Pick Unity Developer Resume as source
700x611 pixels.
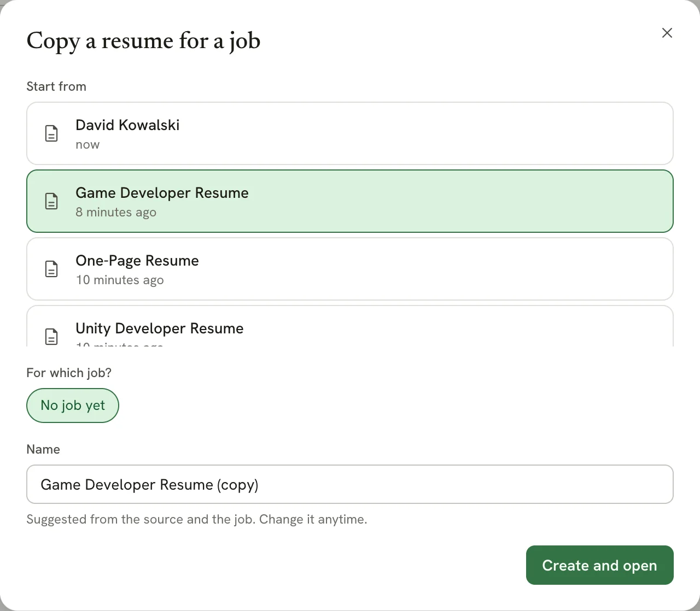[x=350, y=326]
